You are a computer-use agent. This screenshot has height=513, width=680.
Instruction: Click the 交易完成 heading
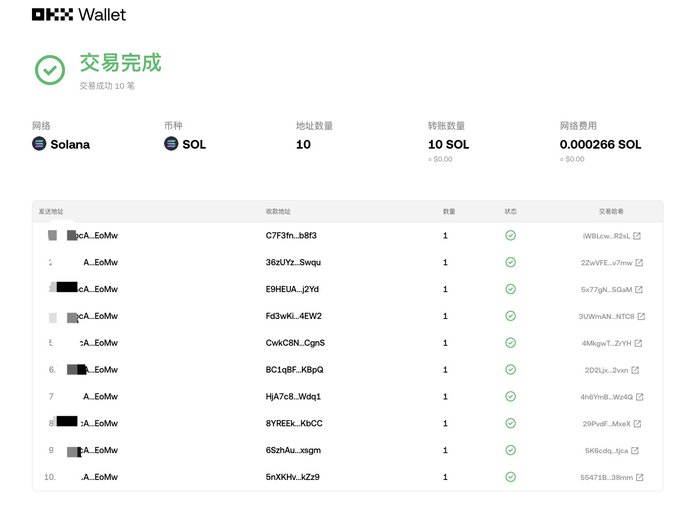(x=121, y=63)
